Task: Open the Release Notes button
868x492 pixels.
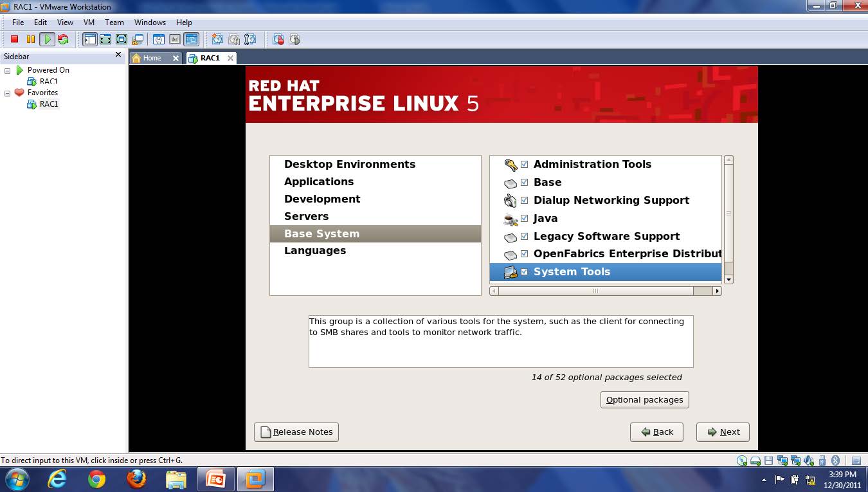Action: coord(296,432)
